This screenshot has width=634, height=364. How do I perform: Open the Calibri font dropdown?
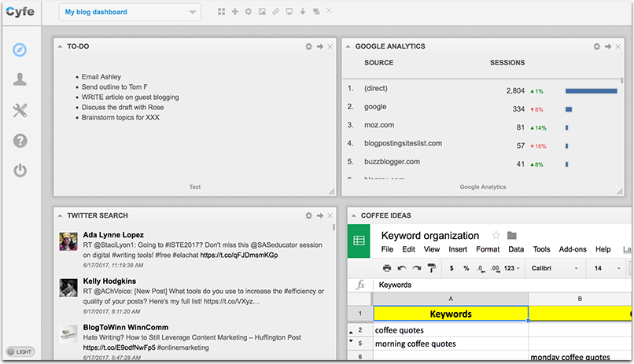(555, 269)
